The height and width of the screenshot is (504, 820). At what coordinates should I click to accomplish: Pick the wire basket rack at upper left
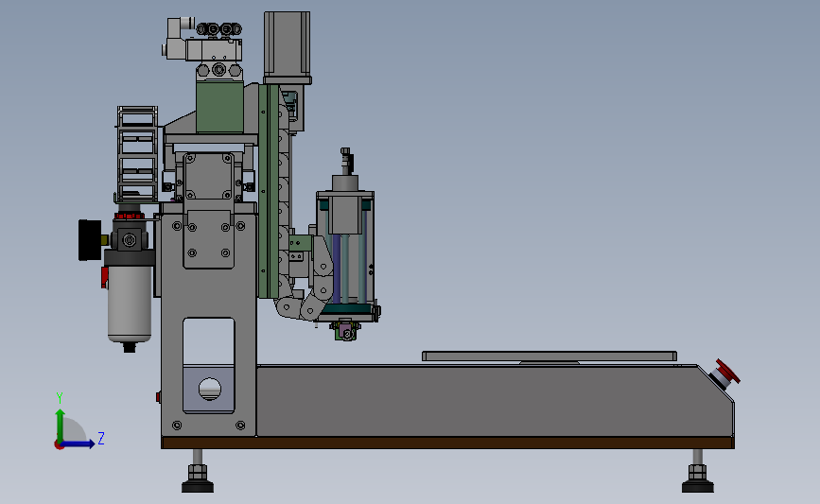click(136, 155)
